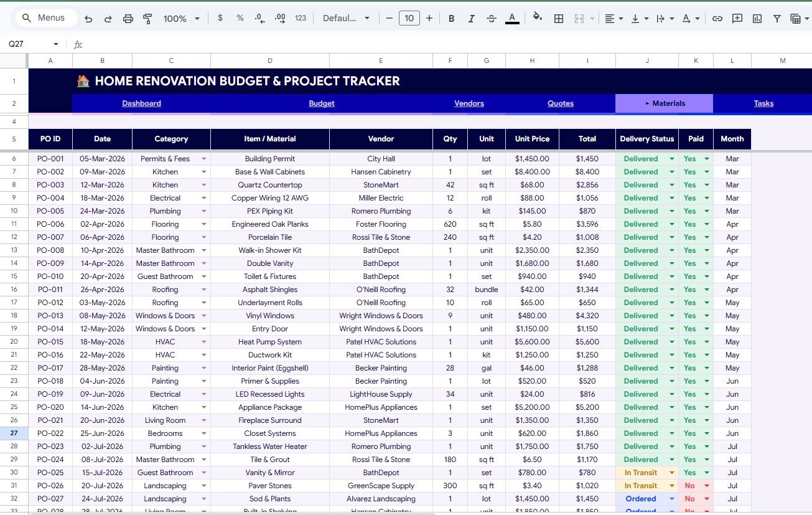Select cell $8,400.00 unit price
The image size is (812, 515).
532,172
